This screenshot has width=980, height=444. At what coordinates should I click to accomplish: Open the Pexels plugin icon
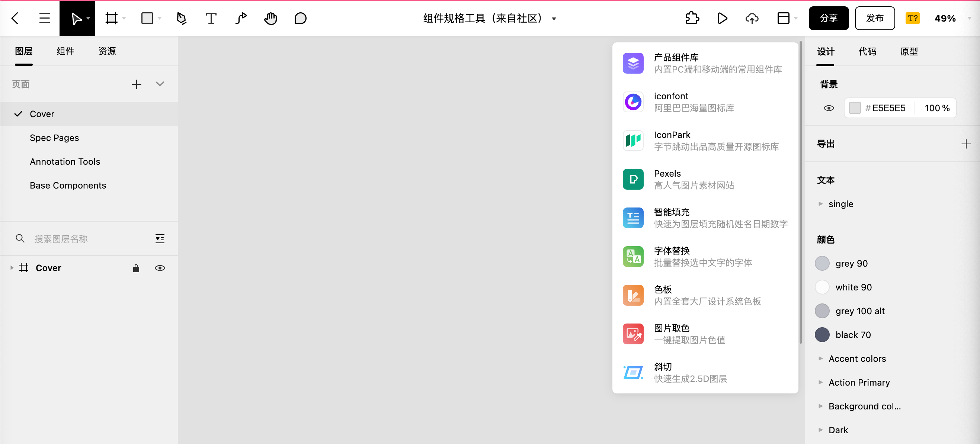(x=633, y=179)
